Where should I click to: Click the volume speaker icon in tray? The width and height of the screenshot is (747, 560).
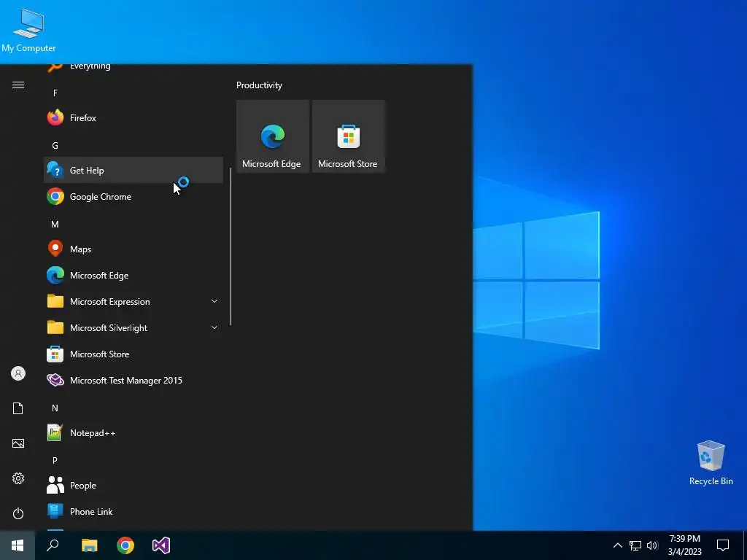click(x=652, y=545)
